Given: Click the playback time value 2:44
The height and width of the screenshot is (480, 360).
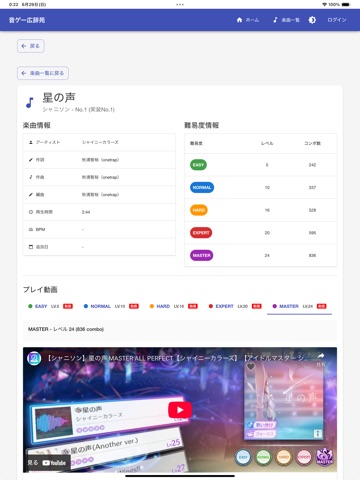Looking at the screenshot, I should (x=86, y=212).
